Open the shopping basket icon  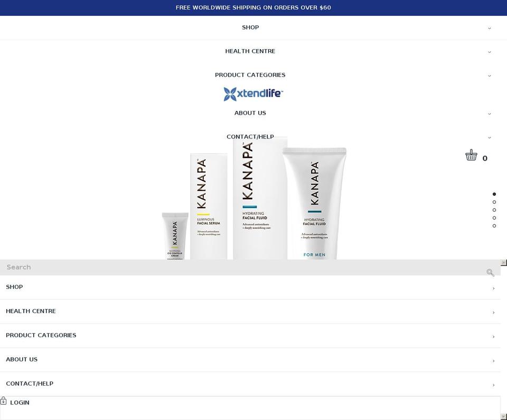pyautogui.click(x=471, y=155)
